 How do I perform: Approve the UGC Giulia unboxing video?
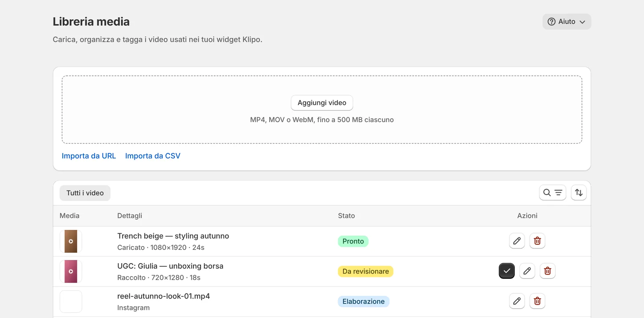click(x=507, y=271)
